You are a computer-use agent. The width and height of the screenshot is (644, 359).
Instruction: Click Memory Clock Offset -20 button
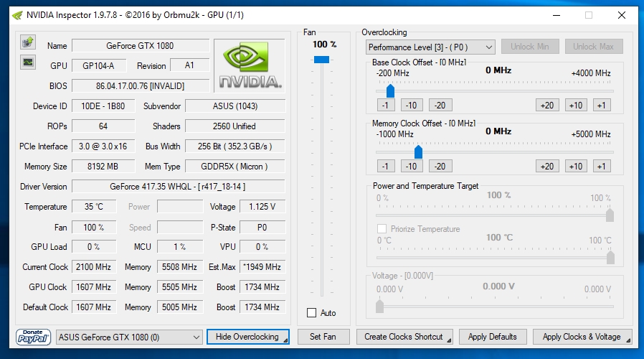(x=440, y=166)
